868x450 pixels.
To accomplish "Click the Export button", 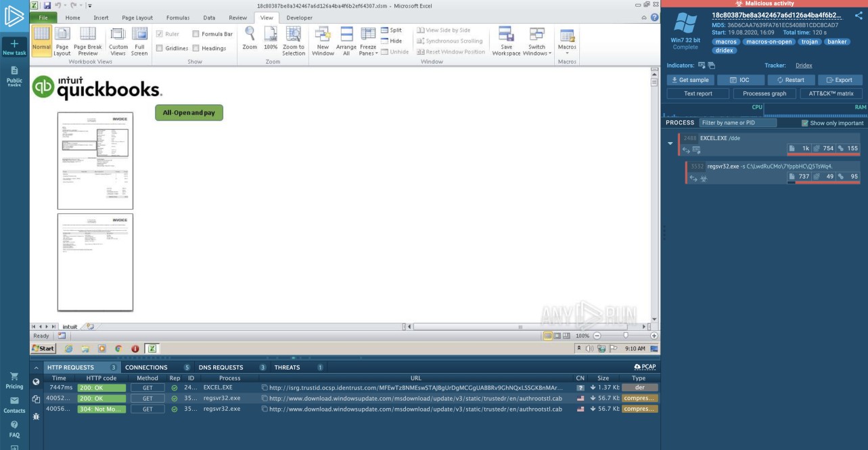I will coord(839,80).
